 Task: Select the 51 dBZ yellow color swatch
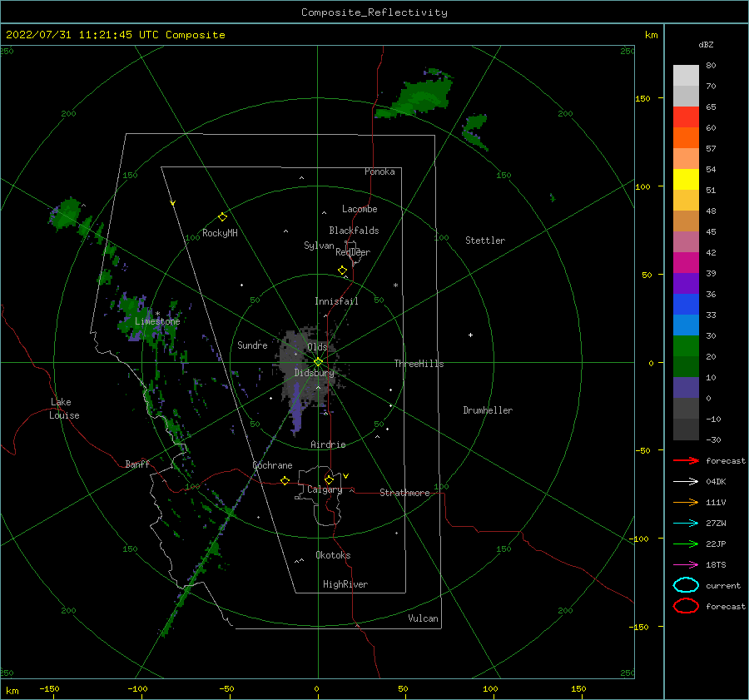686,179
